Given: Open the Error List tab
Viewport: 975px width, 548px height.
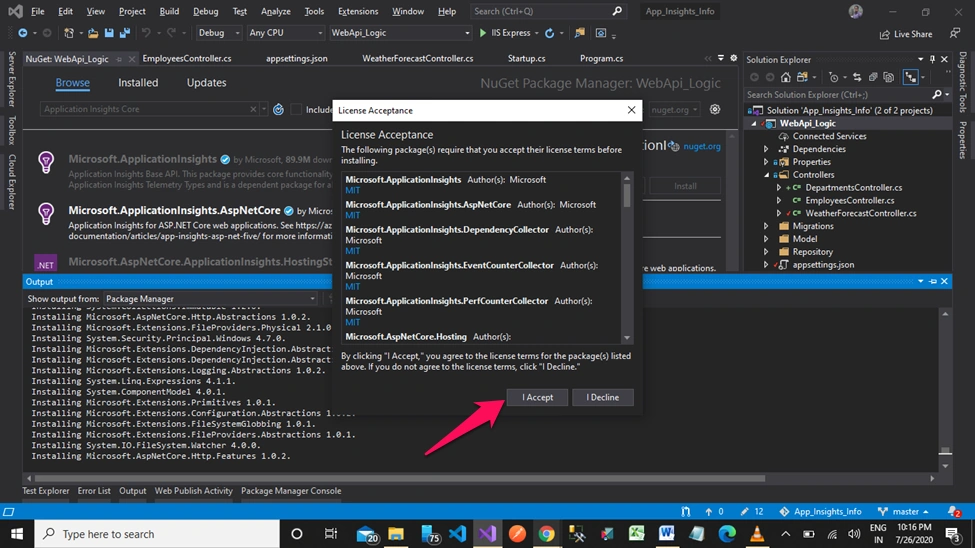Looking at the screenshot, I should pos(94,491).
